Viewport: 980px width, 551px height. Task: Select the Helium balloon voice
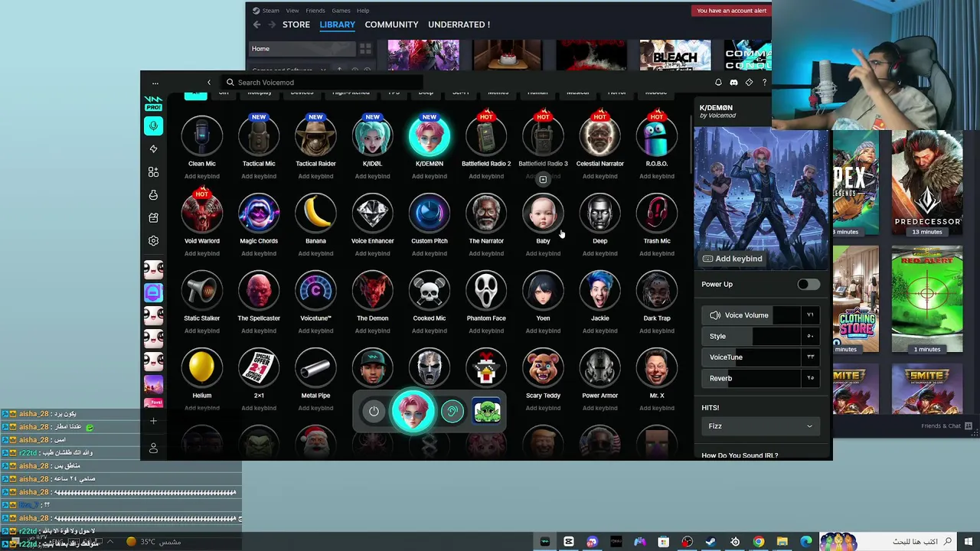coord(202,368)
